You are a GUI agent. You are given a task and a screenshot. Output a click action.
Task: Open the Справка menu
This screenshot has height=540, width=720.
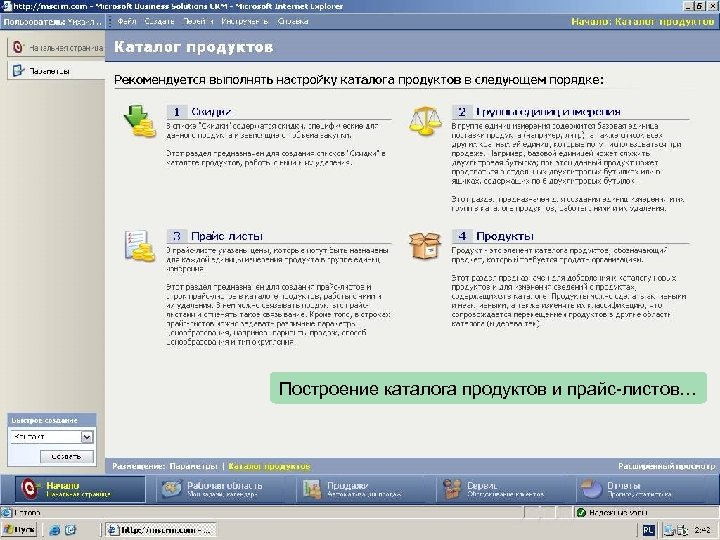[292, 22]
